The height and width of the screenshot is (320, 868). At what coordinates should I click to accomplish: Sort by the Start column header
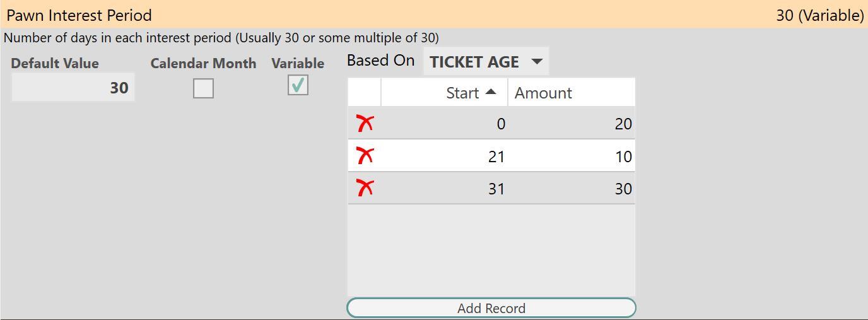coord(444,93)
